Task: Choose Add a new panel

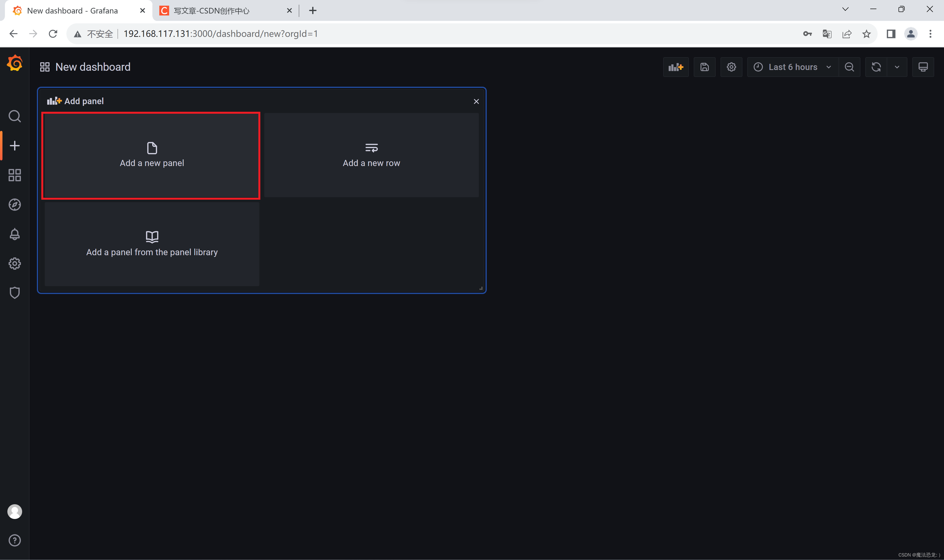Action: click(152, 155)
